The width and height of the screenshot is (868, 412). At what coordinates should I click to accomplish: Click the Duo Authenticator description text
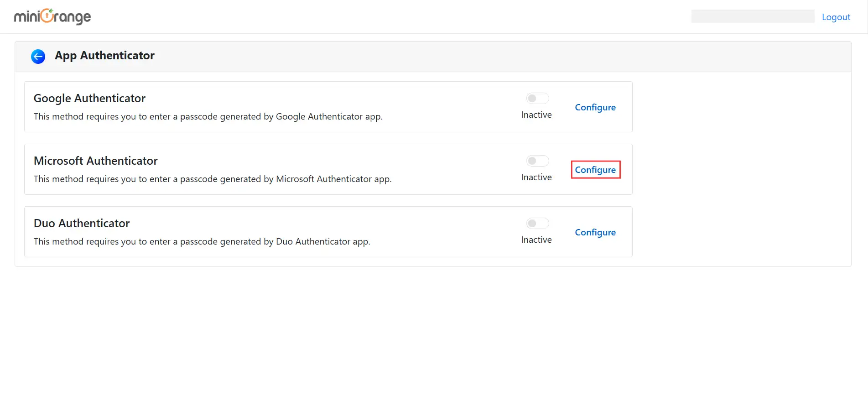coord(202,241)
